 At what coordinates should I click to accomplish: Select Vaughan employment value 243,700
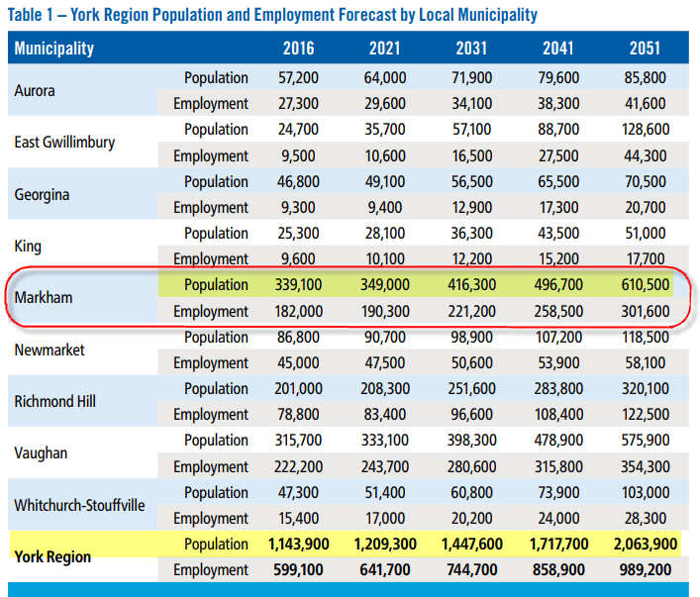point(385,467)
